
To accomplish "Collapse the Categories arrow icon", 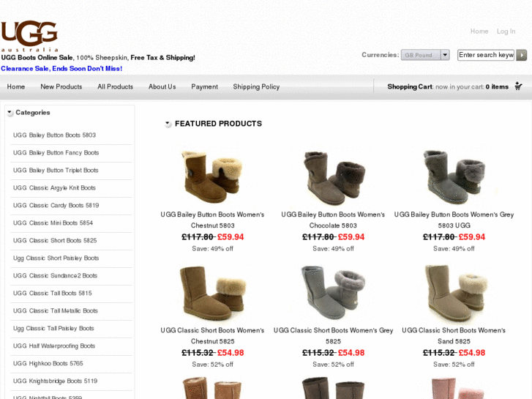I will 10,113.
